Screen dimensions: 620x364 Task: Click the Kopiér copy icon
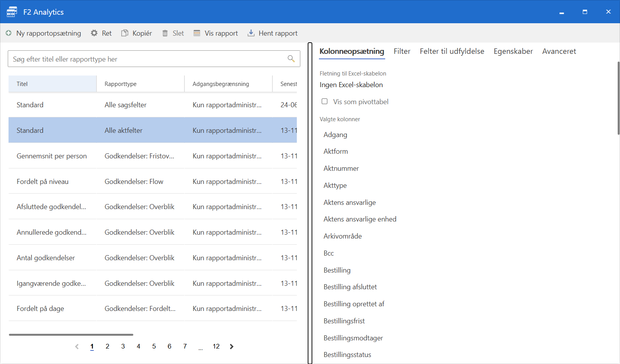125,33
